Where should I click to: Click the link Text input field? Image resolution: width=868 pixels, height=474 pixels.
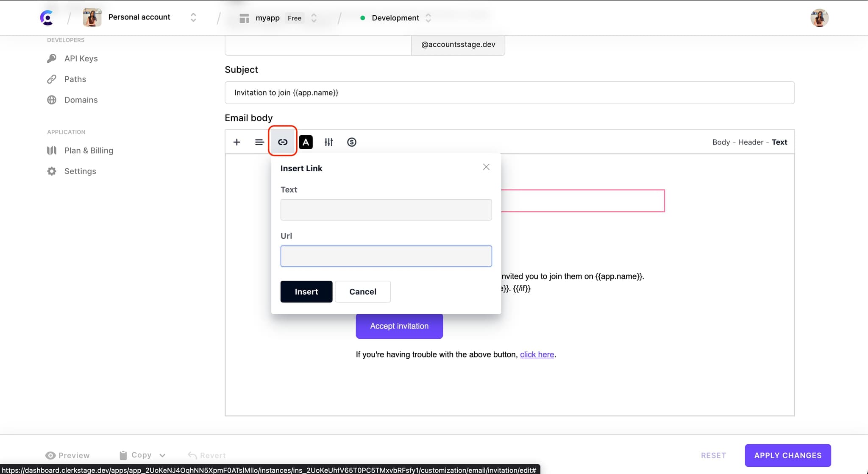(386, 210)
